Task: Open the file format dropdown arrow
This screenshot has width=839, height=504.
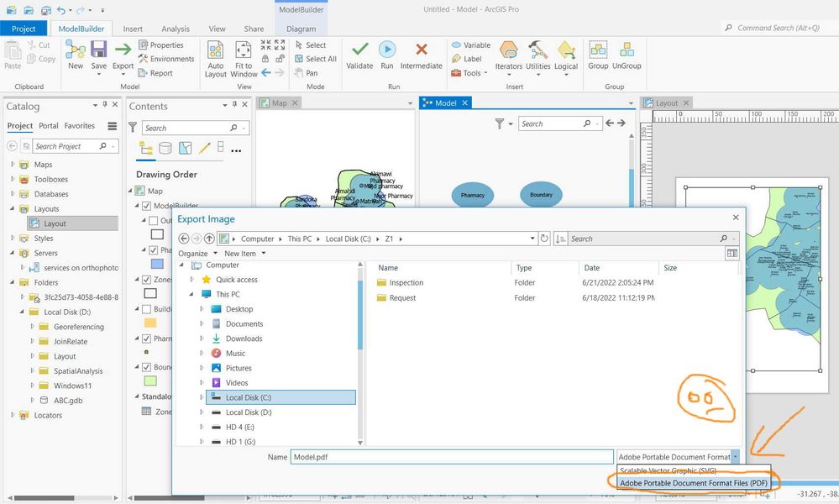Action: pos(735,457)
